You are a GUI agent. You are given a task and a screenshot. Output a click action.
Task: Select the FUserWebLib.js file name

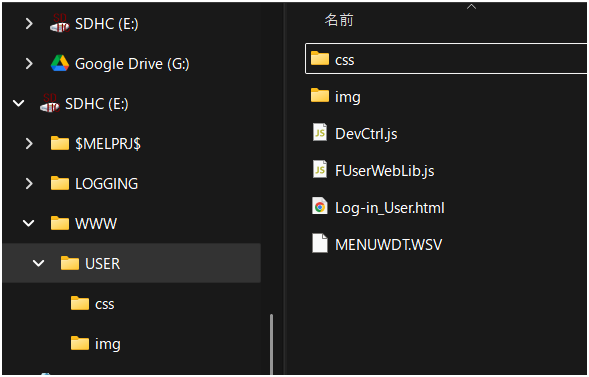(x=385, y=171)
